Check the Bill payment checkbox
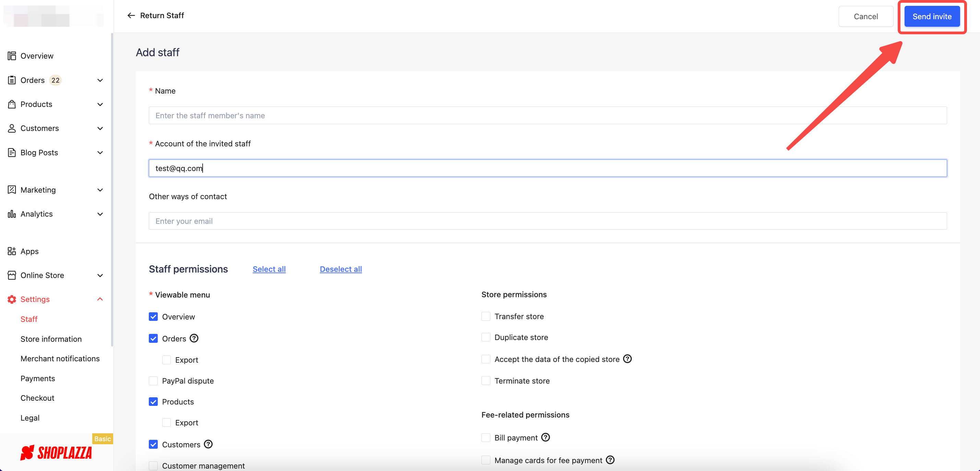The image size is (980, 471). click(x=486, y=437)
